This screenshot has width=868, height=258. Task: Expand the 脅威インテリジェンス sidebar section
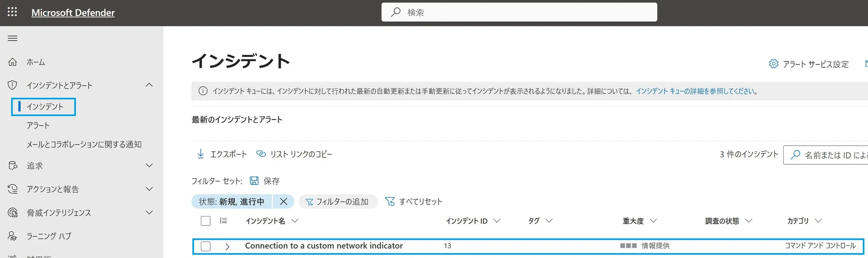click(x=149, y=213)
